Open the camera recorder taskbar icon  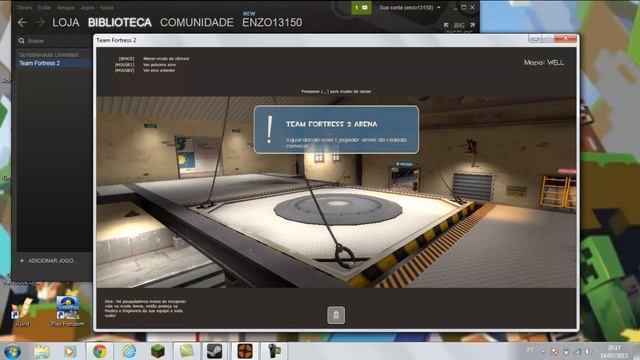[274, 351]
